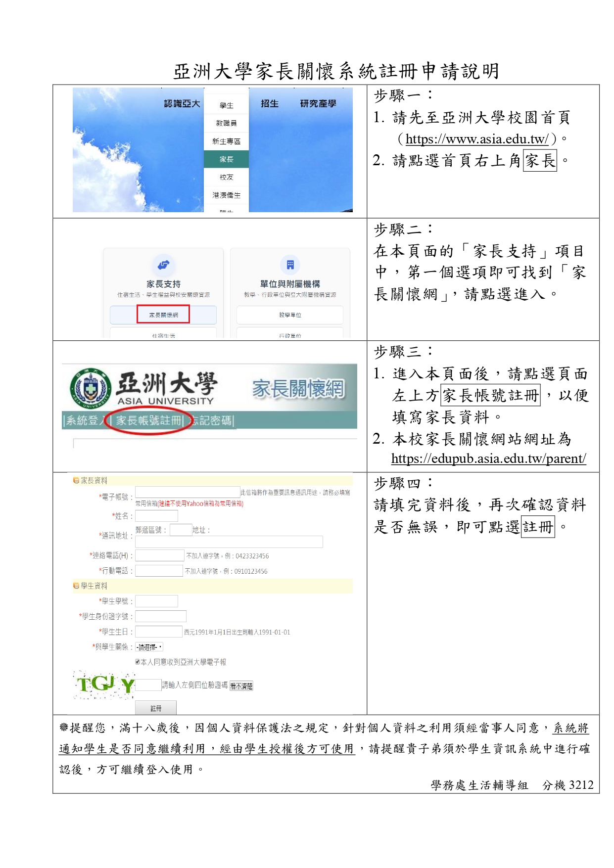This screenshot has width=614, height=868.
Task: Click the 忘記密碼 link
Action: pos(212,420)
